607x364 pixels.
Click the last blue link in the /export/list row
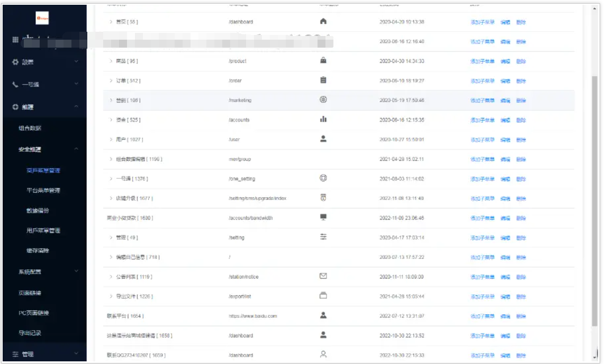(x=521, y=297)
